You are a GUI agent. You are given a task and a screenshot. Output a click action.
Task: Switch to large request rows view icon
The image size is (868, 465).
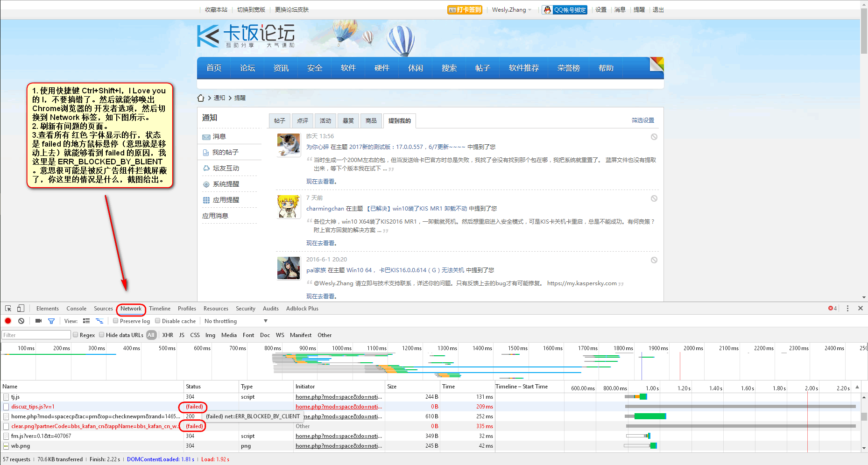tap(86, 321)
